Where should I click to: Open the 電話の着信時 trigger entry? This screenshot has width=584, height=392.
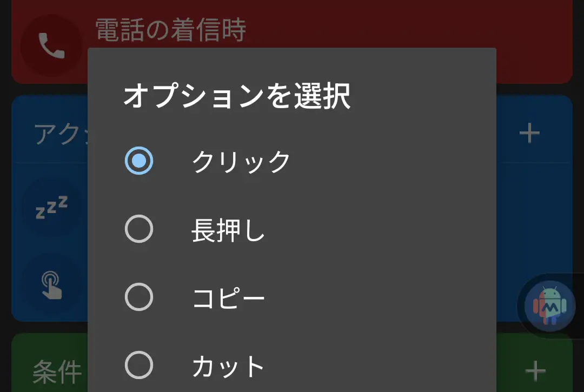(x=171, y=29)
